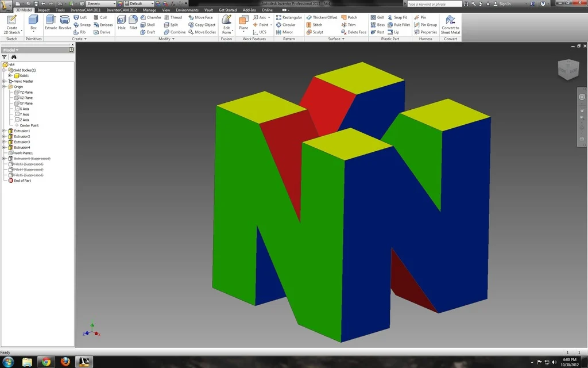Select the XY Plane tree item

23,103
